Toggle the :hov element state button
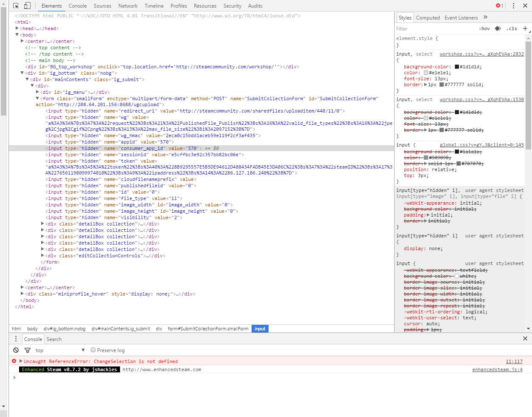Viewport: 532px width, 417px height. click(x=484, y=29)
